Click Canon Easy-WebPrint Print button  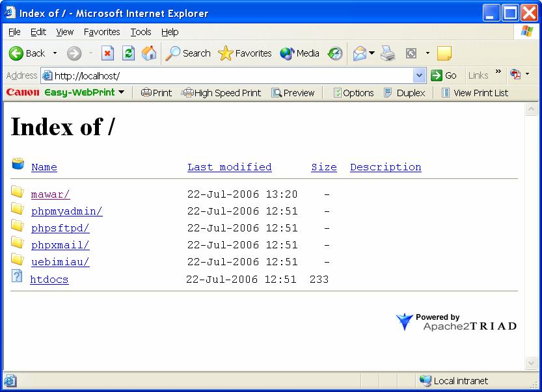point(156,93)
